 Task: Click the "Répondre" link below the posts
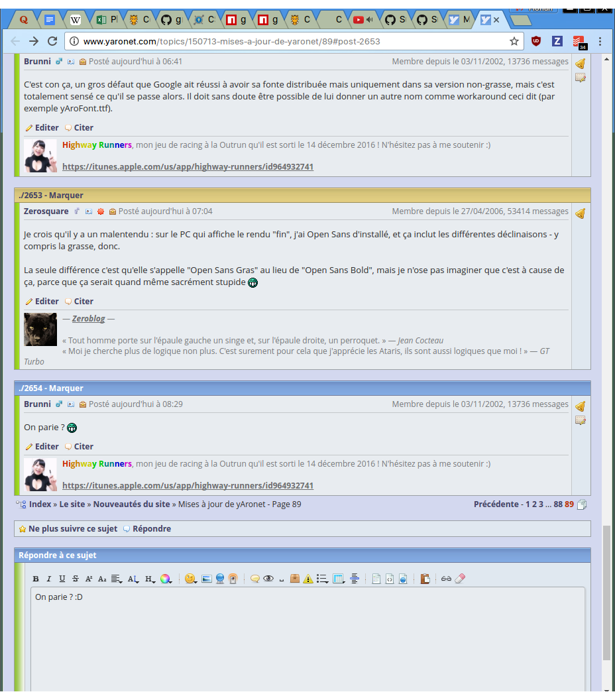tap(151, 529)
